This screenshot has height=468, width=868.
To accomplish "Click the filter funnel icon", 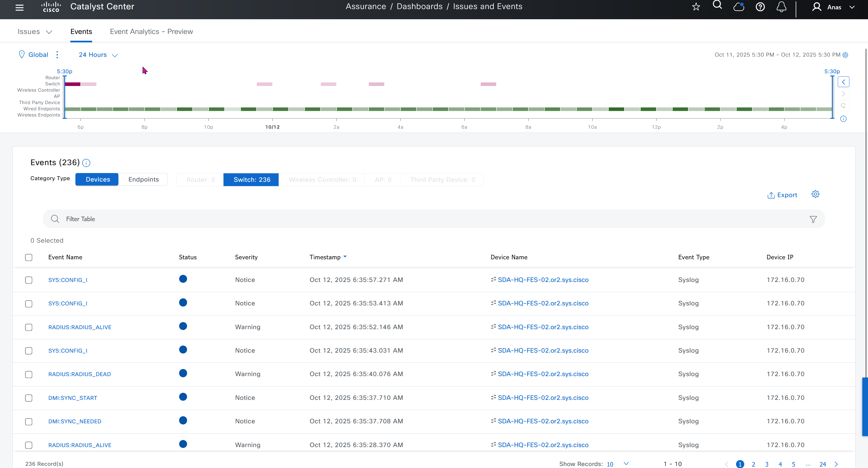I will (x=813, y=219).
